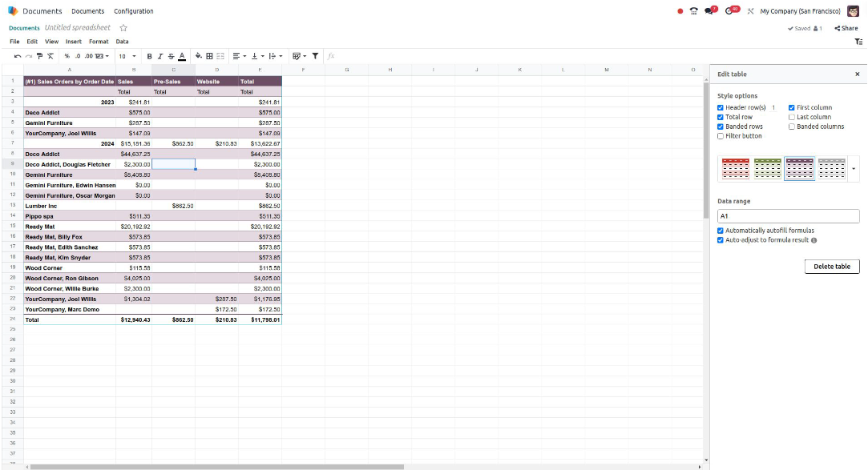The height and width of the screenshot is (470, 868).
Task: View info on Auto-adjust to formula result
Action: tap(813, 240)
